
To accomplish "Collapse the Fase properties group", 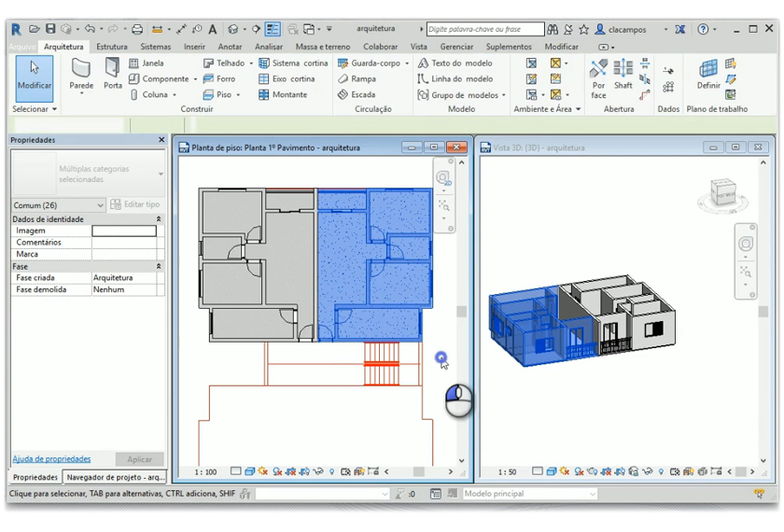I will [159, 267].
